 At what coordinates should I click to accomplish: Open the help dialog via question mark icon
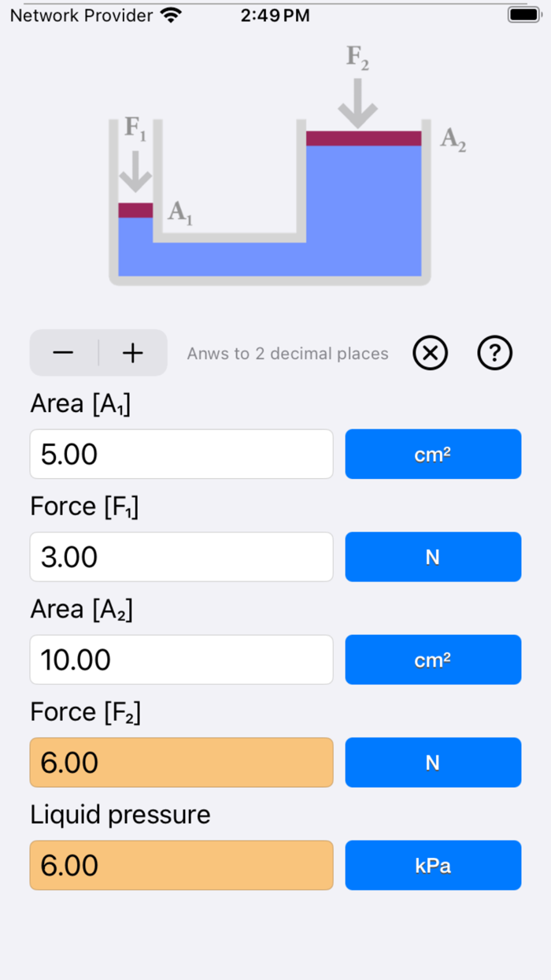[x=494, y=353]
